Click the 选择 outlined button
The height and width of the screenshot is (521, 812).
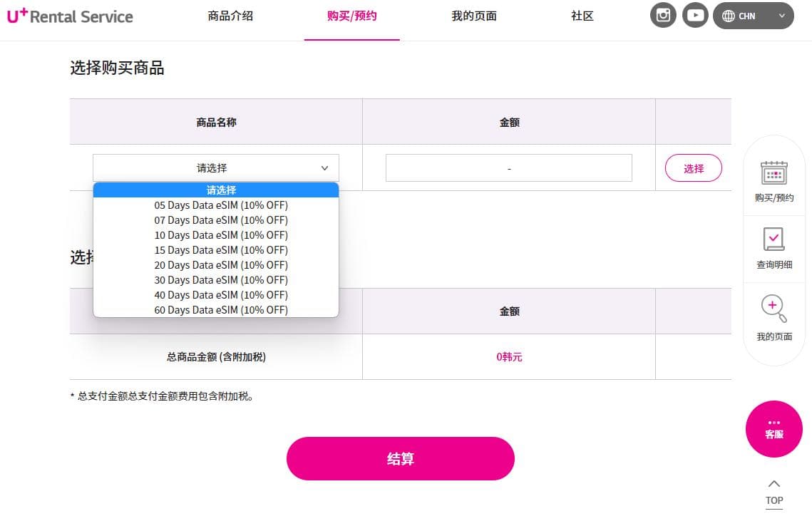(694, 167)
